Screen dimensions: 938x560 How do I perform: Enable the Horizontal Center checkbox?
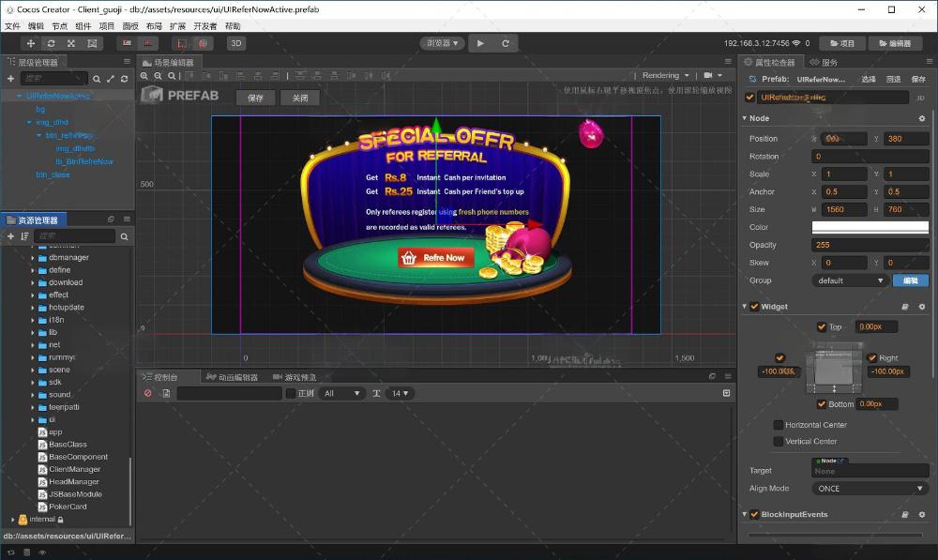pos(778,425)
